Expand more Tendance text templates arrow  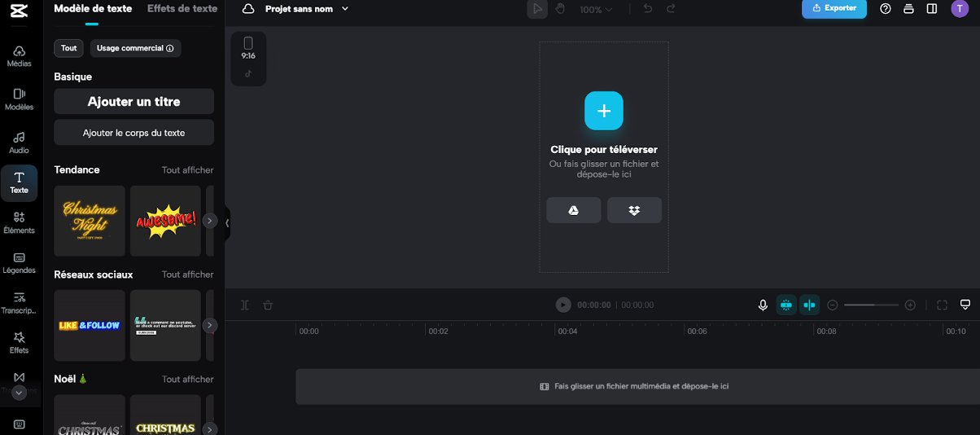209,221
